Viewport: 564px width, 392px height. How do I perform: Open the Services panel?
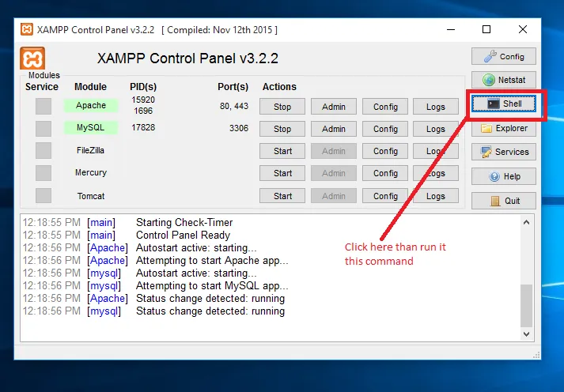click(x=504, y=152)
